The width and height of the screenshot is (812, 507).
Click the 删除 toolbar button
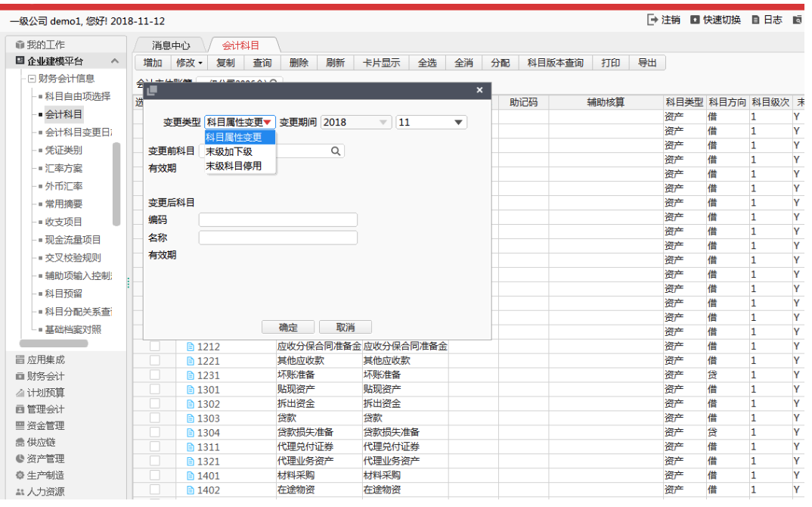pos(299,63)
